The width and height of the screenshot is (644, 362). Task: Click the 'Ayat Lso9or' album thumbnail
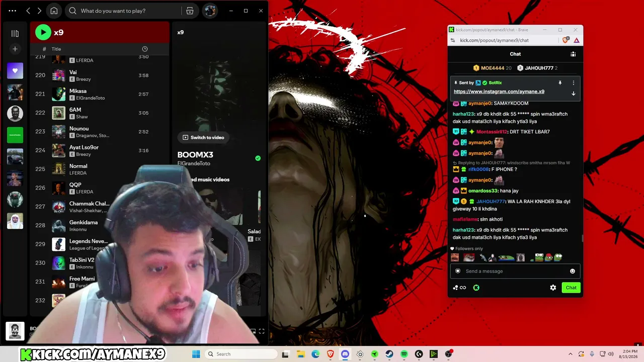(x=59, y=150)
